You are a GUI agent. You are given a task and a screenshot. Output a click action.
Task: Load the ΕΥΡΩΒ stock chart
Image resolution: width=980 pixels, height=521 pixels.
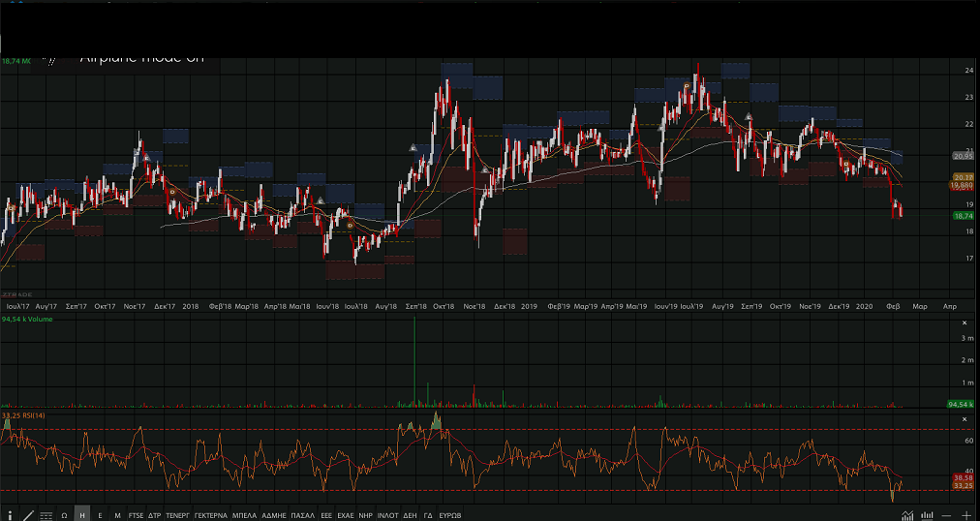coord(450,516)
